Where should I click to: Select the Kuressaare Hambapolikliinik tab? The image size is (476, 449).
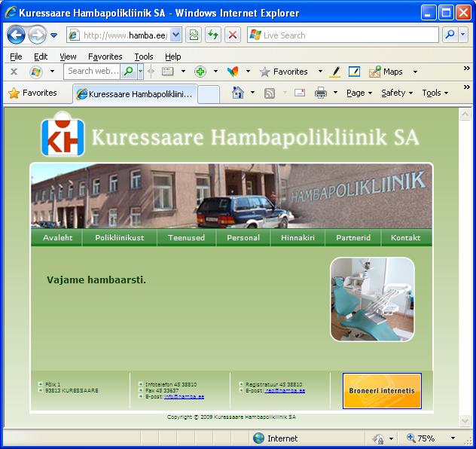(x=135, y=94)
